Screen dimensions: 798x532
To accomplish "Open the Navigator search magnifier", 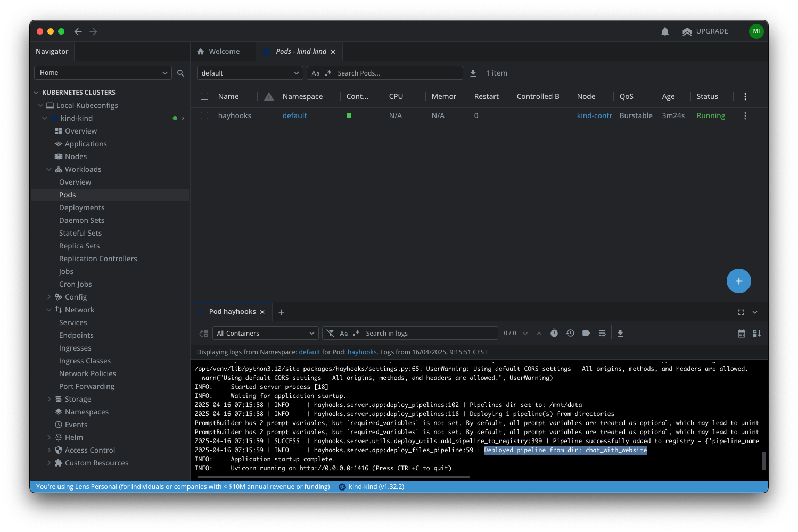I will [180, 73].
